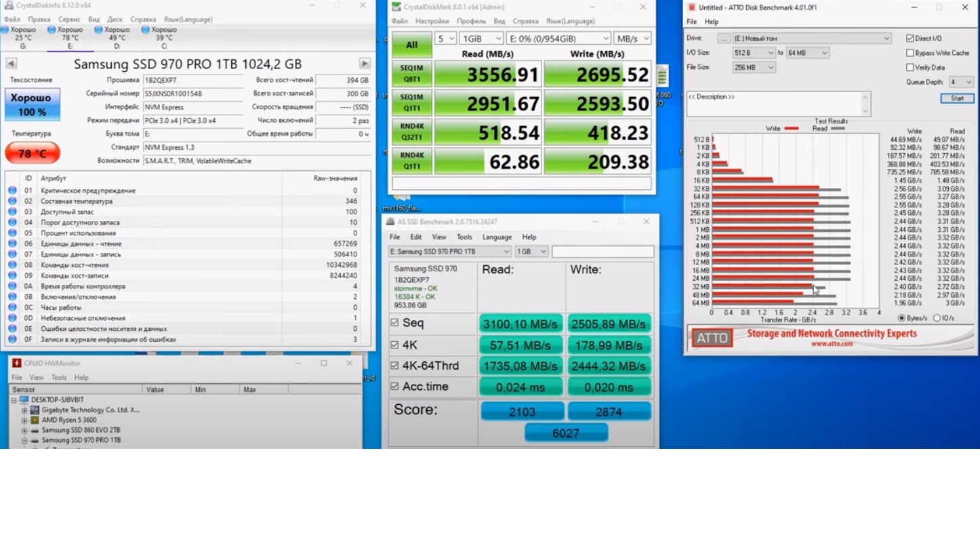Go to previous disk in CrystalDiskInfo

[x=12, y=64]
